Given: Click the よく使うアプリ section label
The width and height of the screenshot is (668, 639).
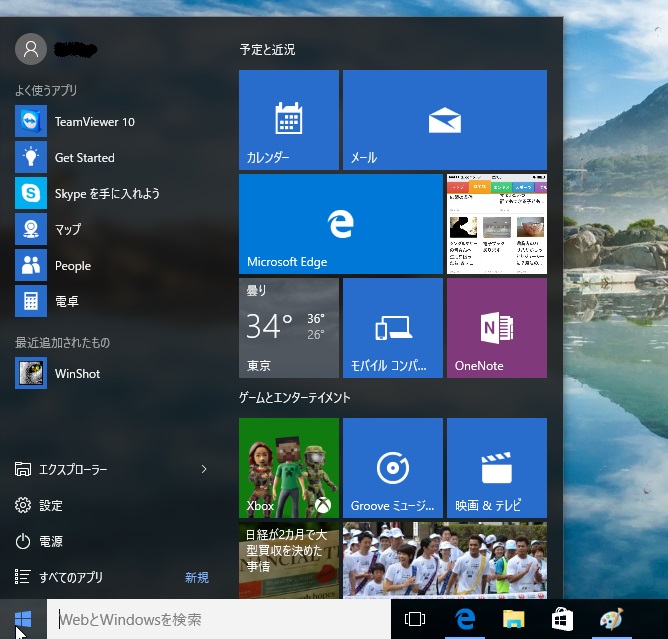Looking at the screenshot, I should pos(46,90).
